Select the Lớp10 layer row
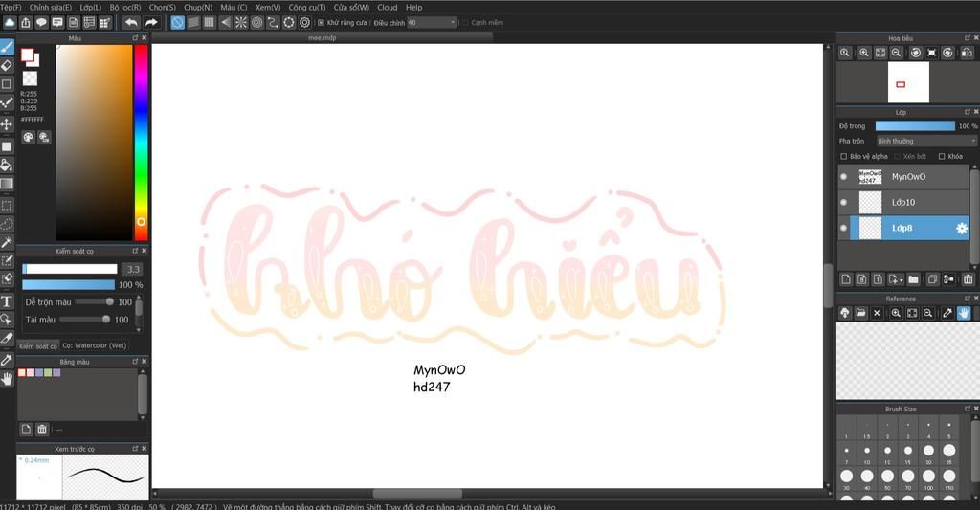This screenshot has height=510, width=980. coord(903,203)
